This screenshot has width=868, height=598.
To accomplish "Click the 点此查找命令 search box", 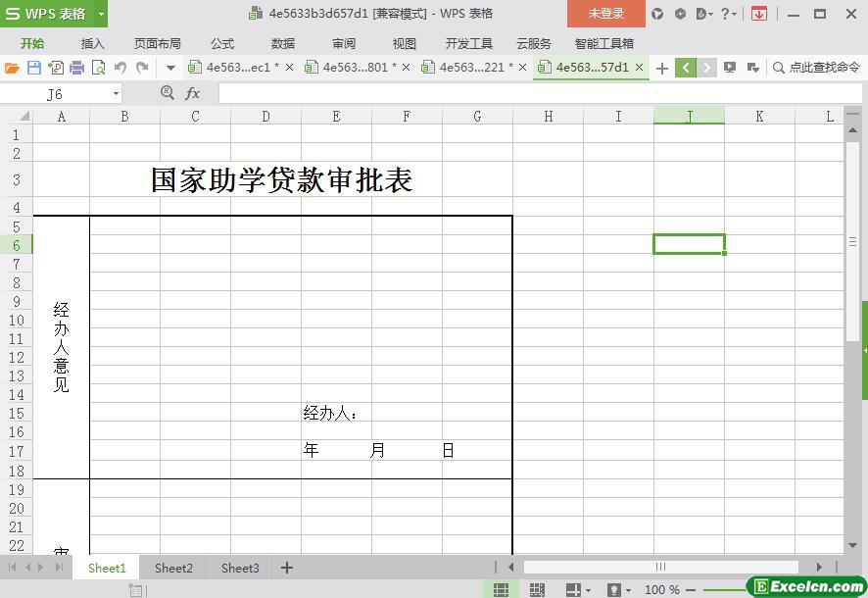I will 816,68.
